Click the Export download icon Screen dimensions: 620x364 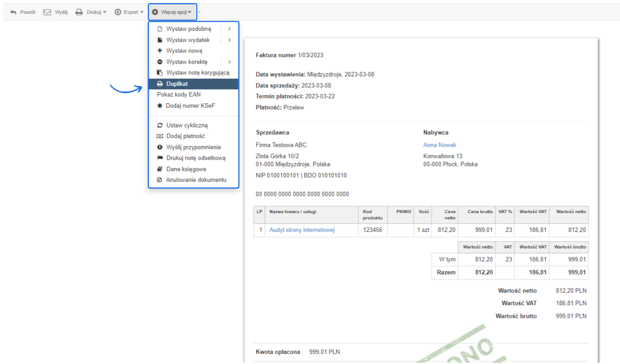pos(118,12)
